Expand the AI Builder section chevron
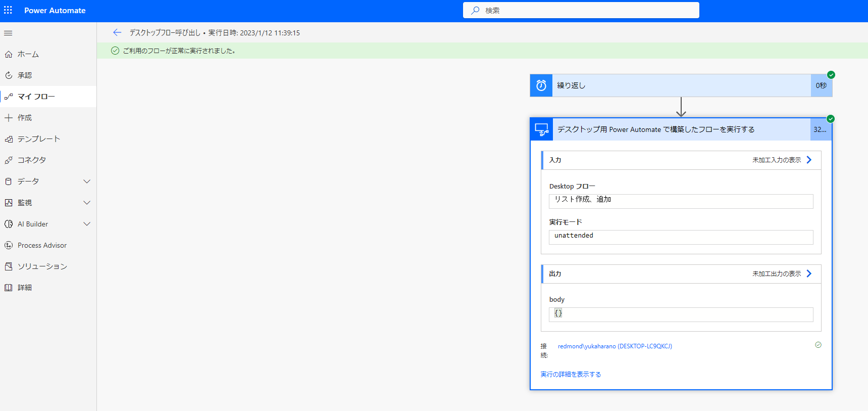 click(x=87, y=224)
